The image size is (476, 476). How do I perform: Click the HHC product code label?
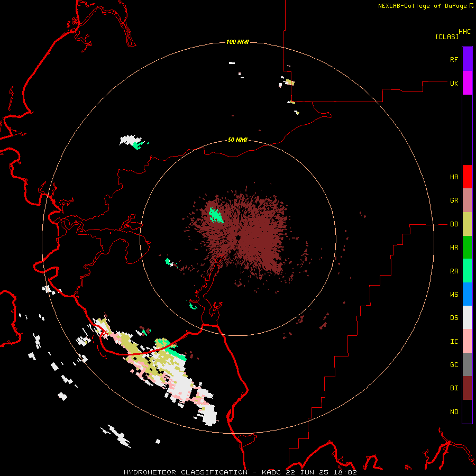pyautogui.click(x=464, y=32)
